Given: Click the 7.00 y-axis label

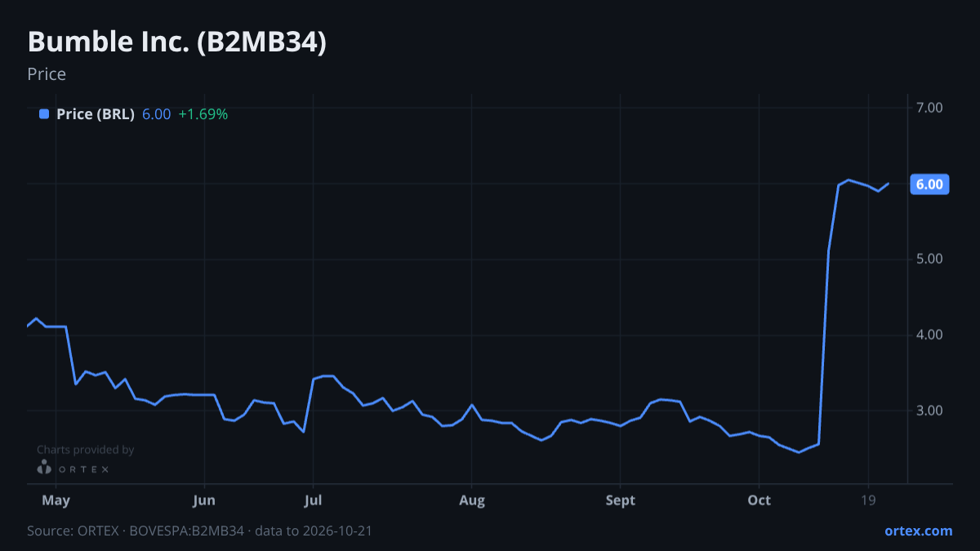Looking at the screenshot, I should pos(930,108).
